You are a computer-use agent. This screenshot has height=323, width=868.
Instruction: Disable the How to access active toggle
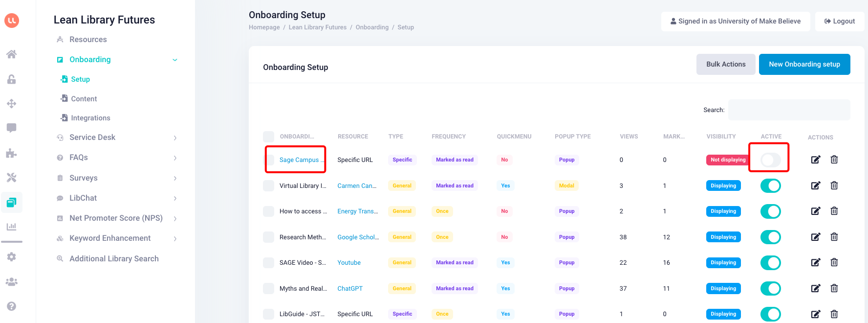(x=770, y=211)
